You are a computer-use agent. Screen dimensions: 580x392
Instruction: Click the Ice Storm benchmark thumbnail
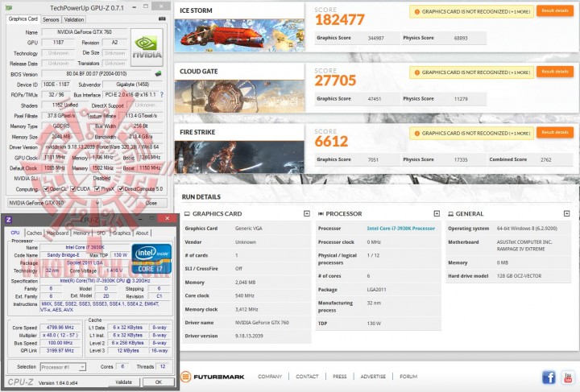tap(239, 35)
